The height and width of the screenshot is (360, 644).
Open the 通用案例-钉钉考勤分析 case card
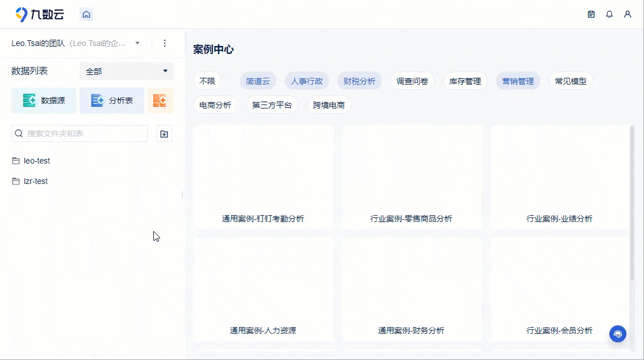(x=264, y=177)
